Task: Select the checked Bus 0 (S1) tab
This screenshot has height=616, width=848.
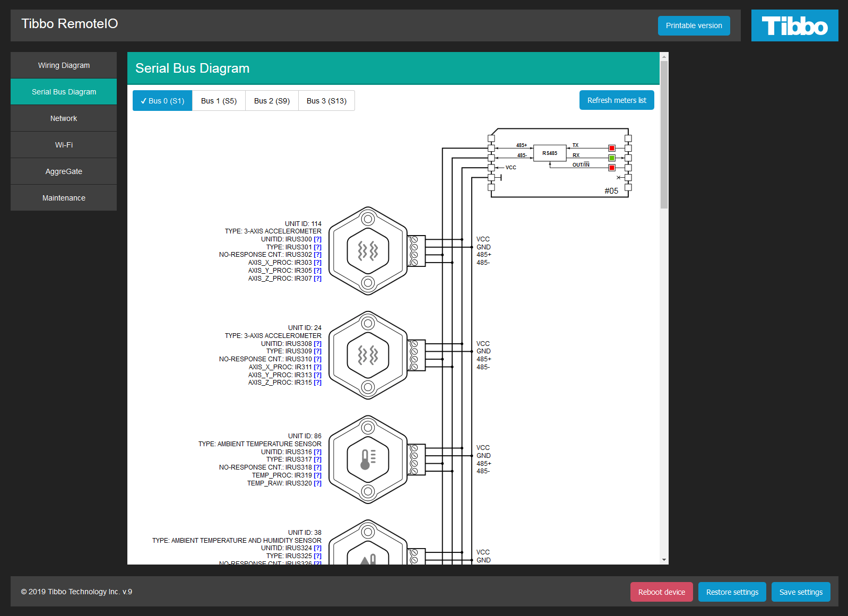Action: click(162, 101)
